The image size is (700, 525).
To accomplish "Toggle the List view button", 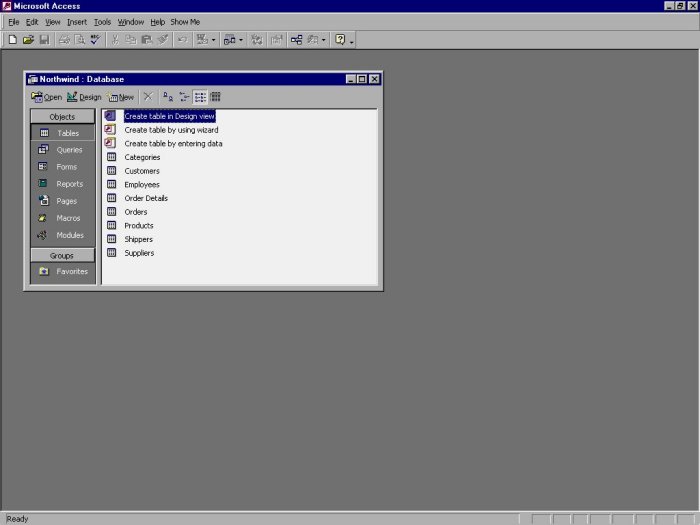I will click(x=200, y=97).
